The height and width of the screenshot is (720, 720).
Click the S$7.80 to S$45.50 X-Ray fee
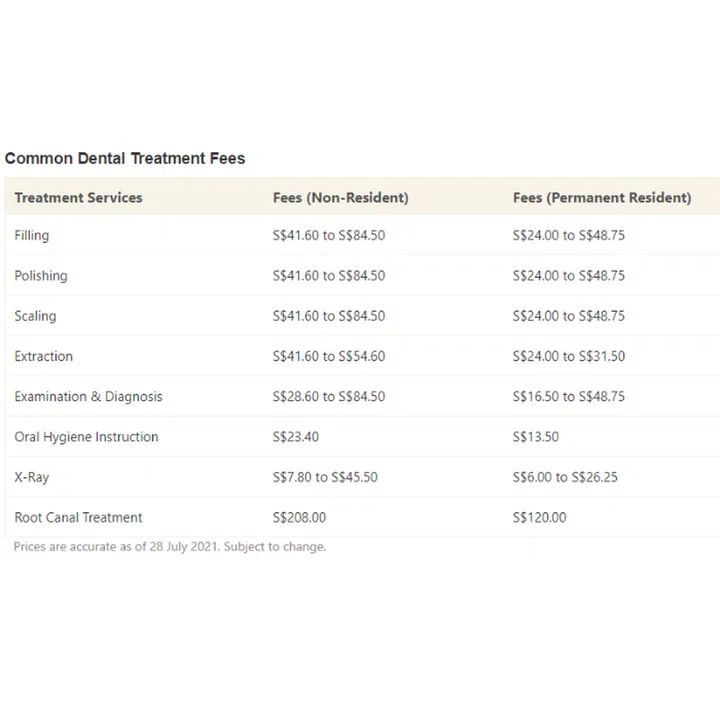325,477
